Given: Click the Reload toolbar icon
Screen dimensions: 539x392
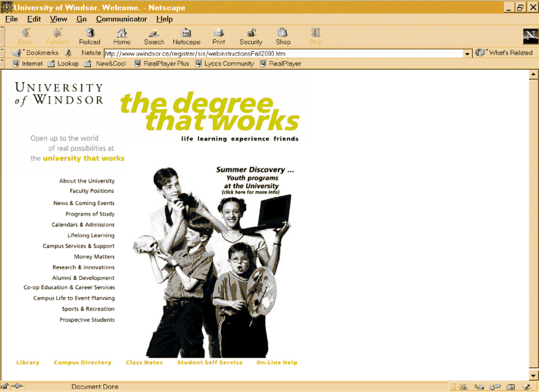Looking at the screenshot, I should pyautogui.click(x=90, y=34).
